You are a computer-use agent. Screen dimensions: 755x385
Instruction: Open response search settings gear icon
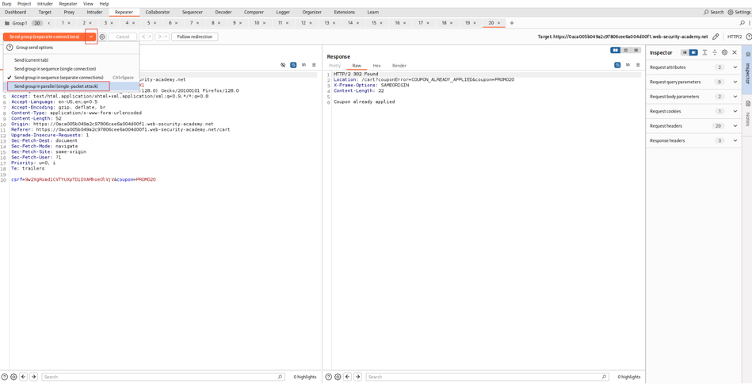pyautogui.click(x=338, y=377)
